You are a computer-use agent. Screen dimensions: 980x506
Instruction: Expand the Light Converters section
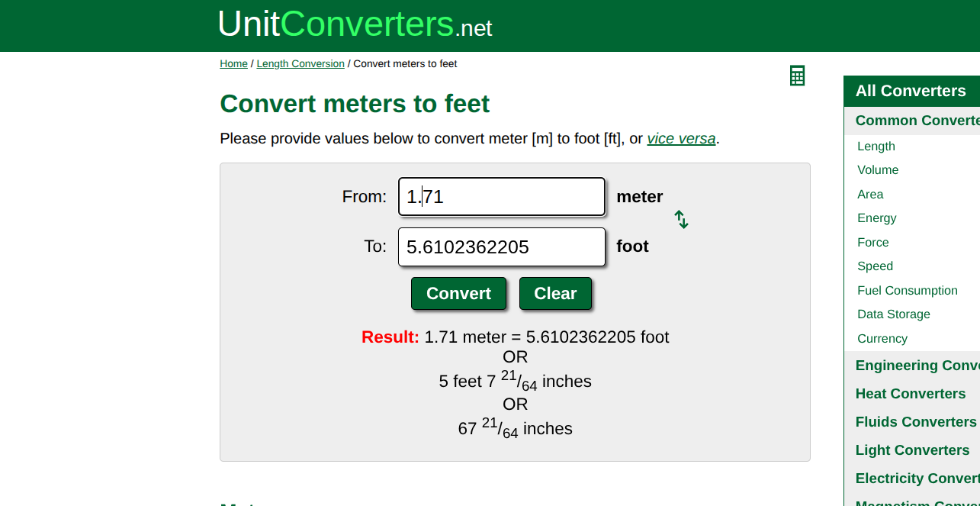(912, 450)
